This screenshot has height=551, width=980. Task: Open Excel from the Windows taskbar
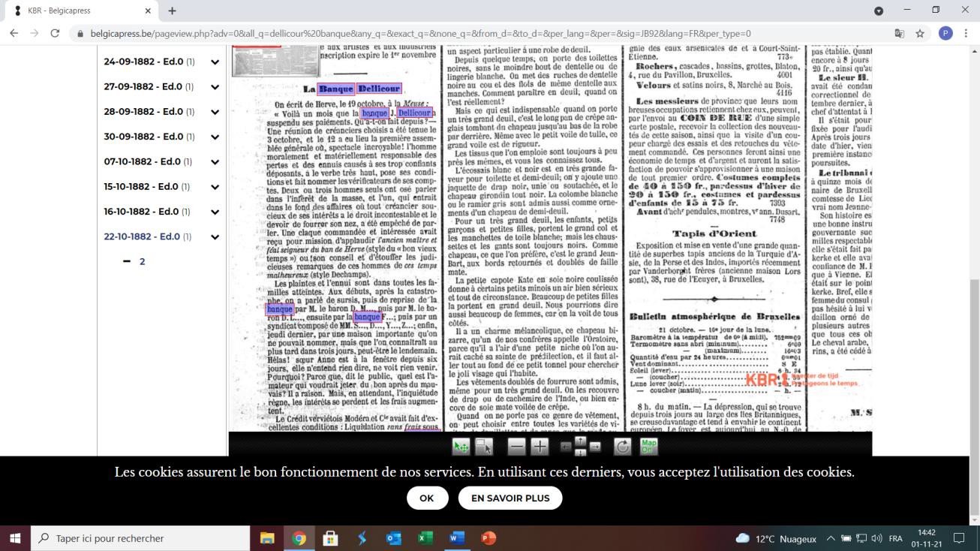(x=425, y=538)
